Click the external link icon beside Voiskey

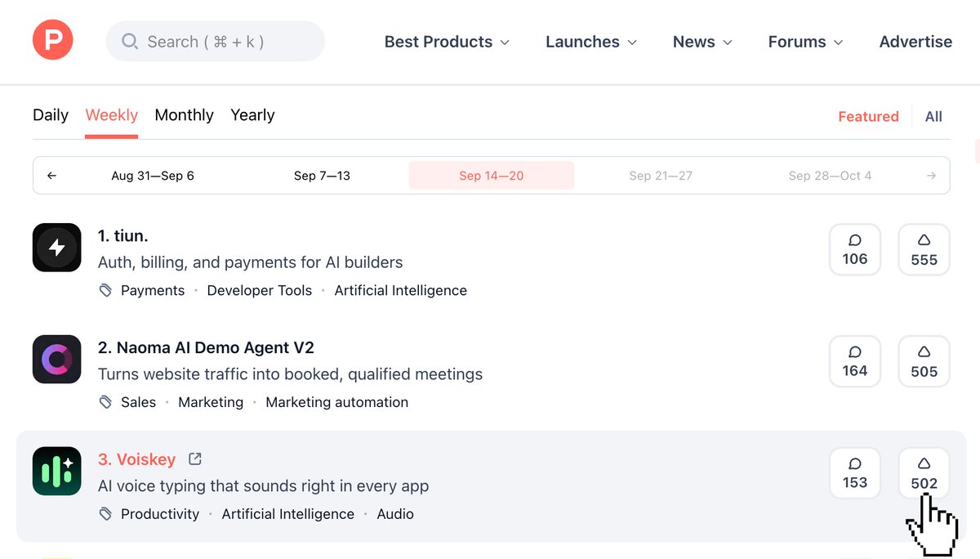tap(195, 459)
